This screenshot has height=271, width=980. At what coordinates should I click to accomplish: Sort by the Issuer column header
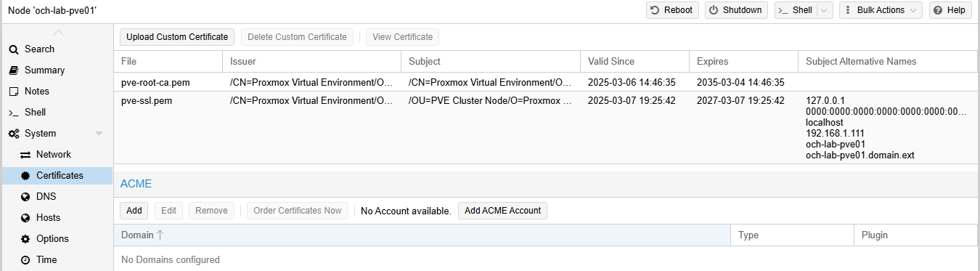[x=311, y=62]
